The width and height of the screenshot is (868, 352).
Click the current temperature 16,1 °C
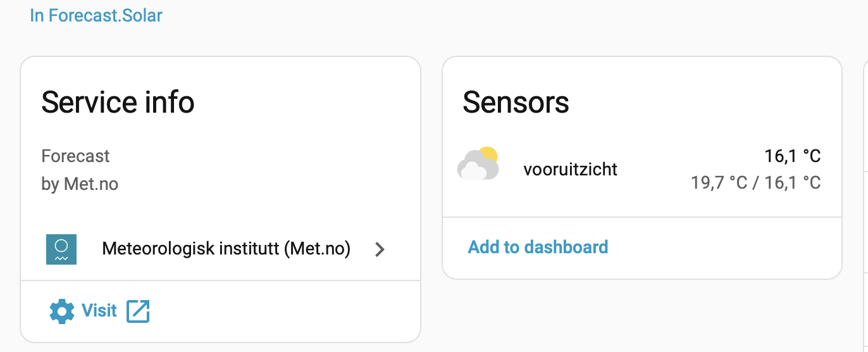[x=792, y=156]
